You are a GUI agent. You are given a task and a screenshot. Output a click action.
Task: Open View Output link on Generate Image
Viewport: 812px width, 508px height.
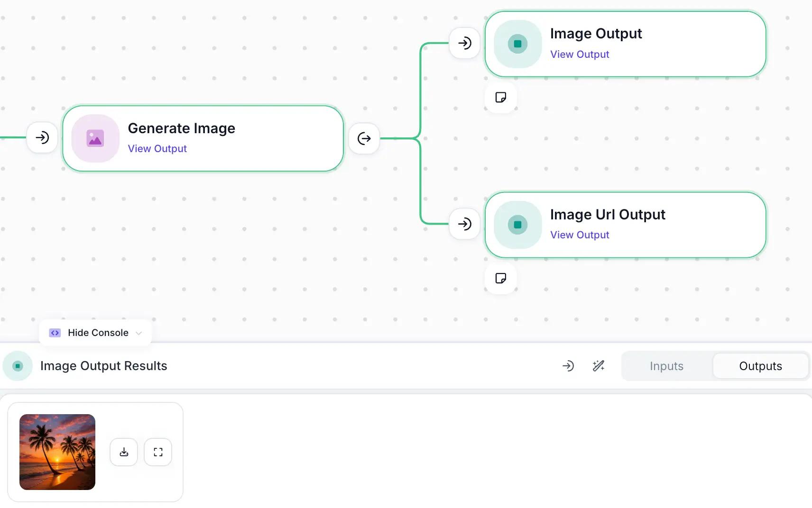click(157, 148)
